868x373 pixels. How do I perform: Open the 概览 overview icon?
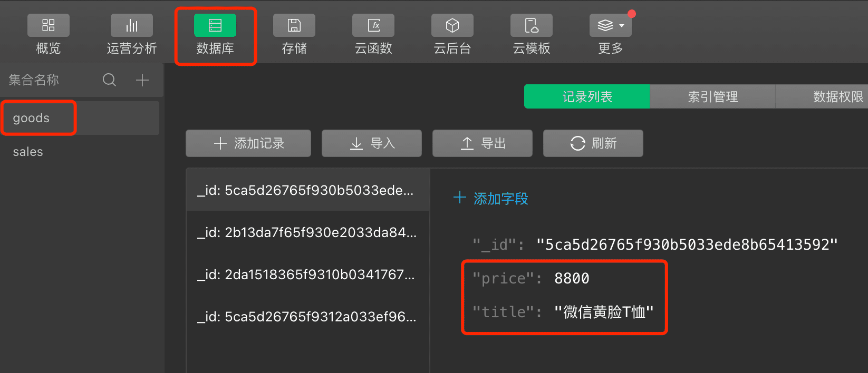(49, 25)
